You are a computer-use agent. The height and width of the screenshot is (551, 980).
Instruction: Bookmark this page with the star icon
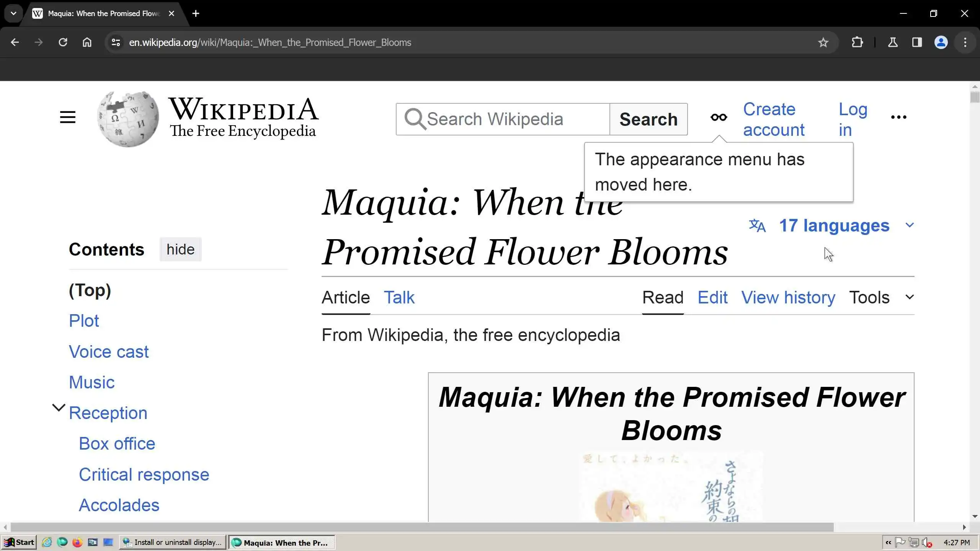(823, 42)
